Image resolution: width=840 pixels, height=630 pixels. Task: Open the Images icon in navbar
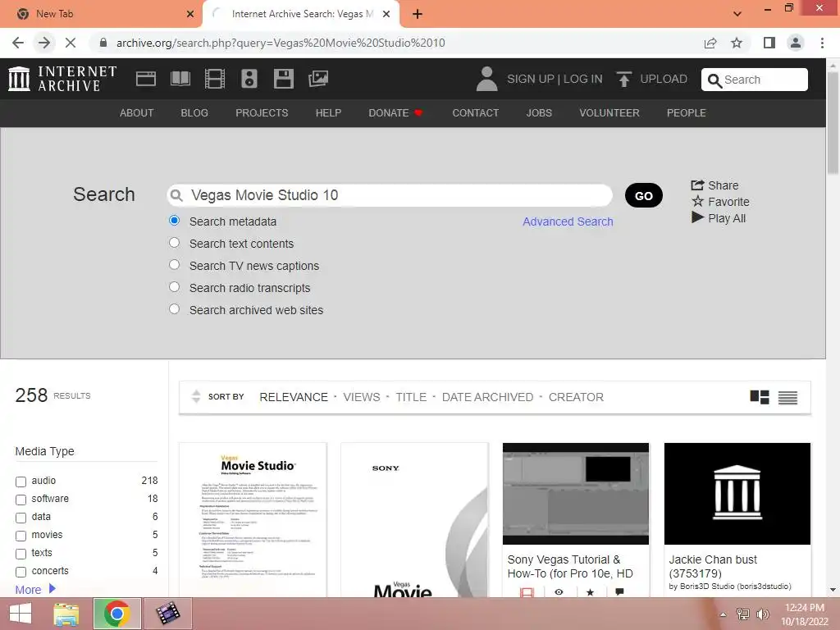(318, 79)
